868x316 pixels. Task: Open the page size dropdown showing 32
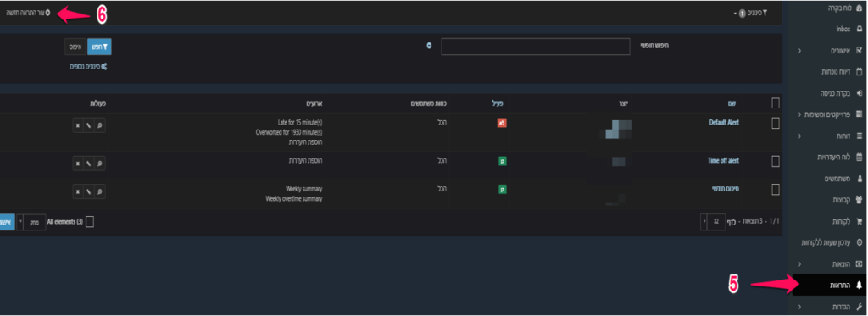(712, 222)
